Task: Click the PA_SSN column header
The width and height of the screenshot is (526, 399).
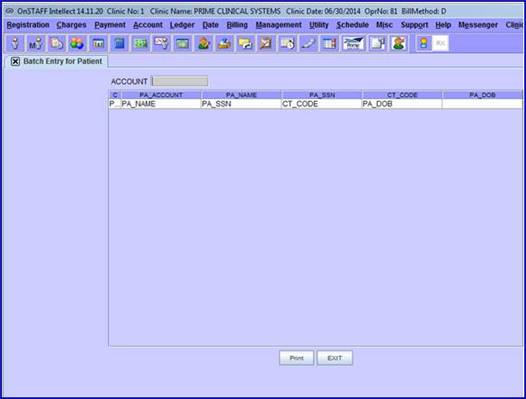Action: (x=322, y=95)
